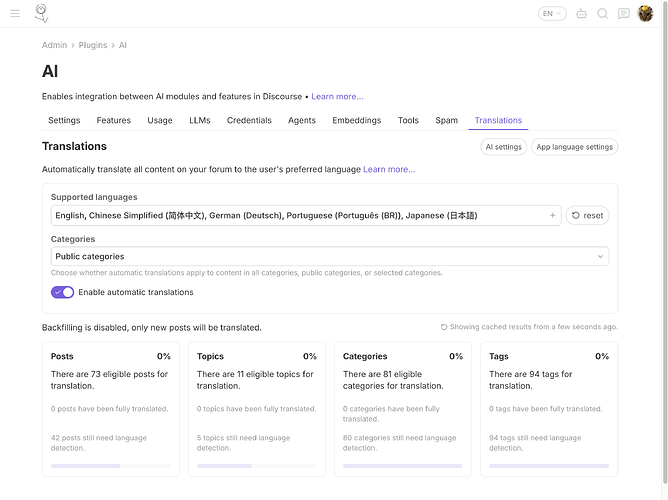Switch to the LLMs tab

pyautogui.click(x=200, y=121)
